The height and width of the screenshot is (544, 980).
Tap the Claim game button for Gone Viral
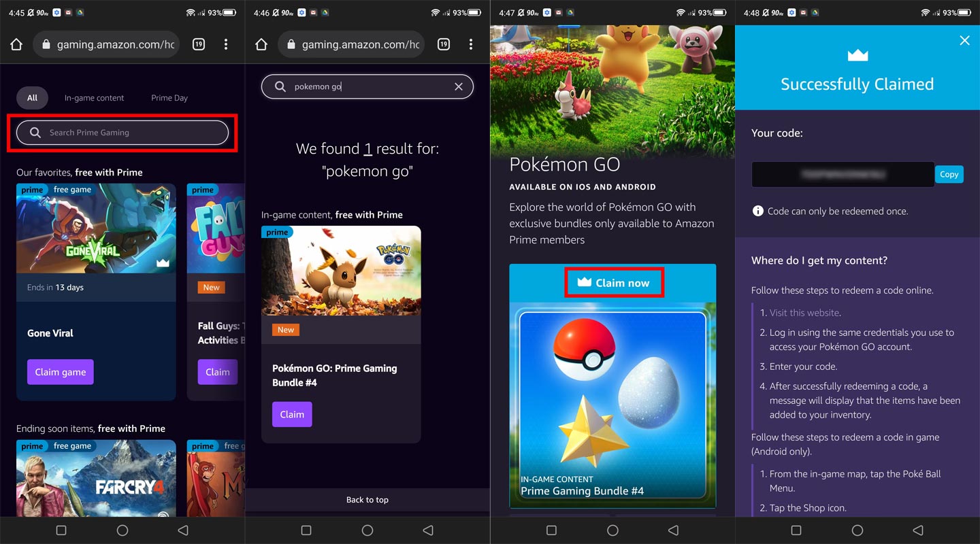[61, 372]
